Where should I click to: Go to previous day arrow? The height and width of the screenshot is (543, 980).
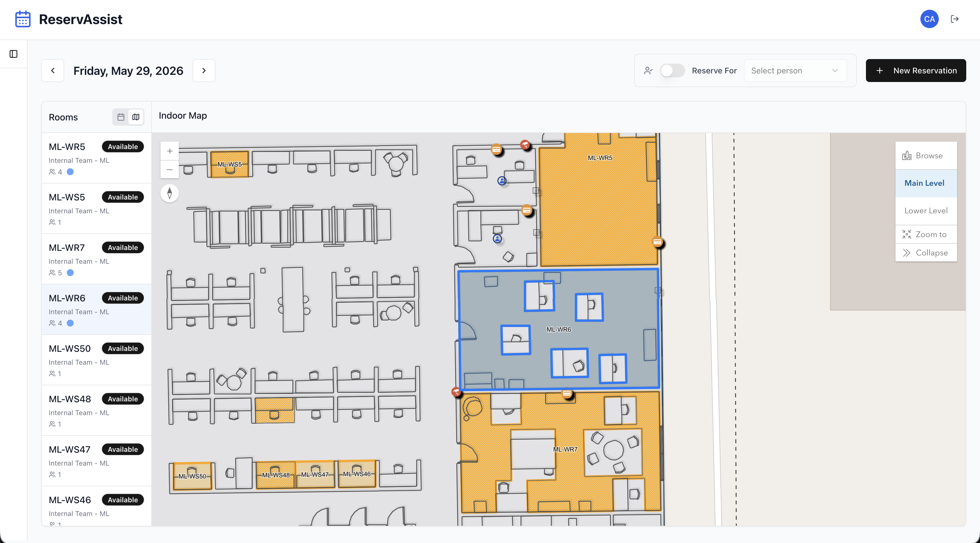click(x=52, y=71)
